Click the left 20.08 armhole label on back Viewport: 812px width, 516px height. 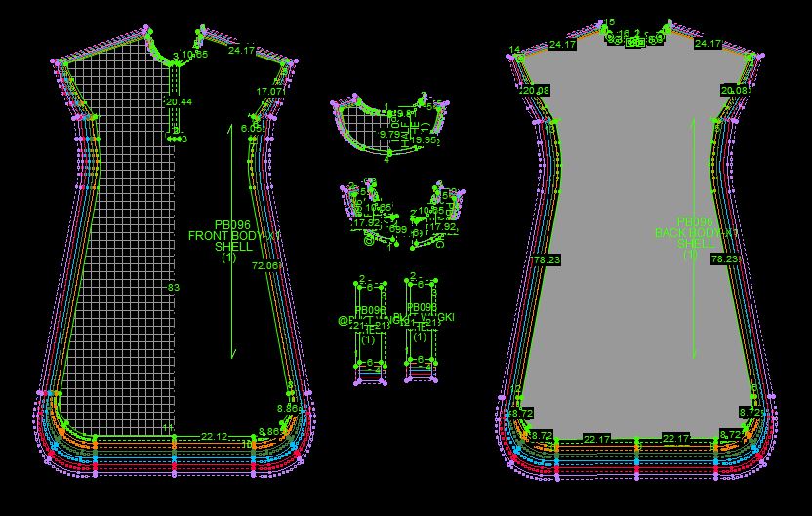[536, 91]
